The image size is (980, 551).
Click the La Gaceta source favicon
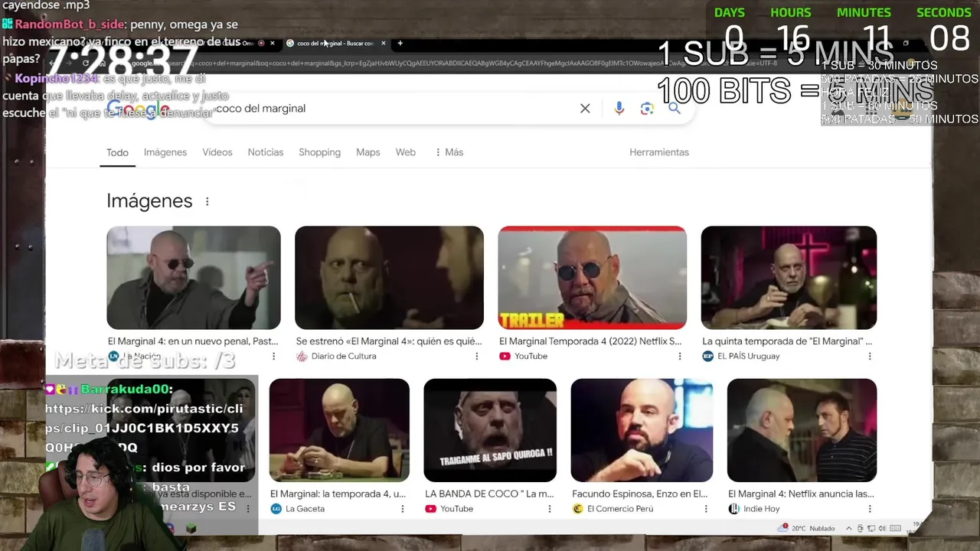276,509
